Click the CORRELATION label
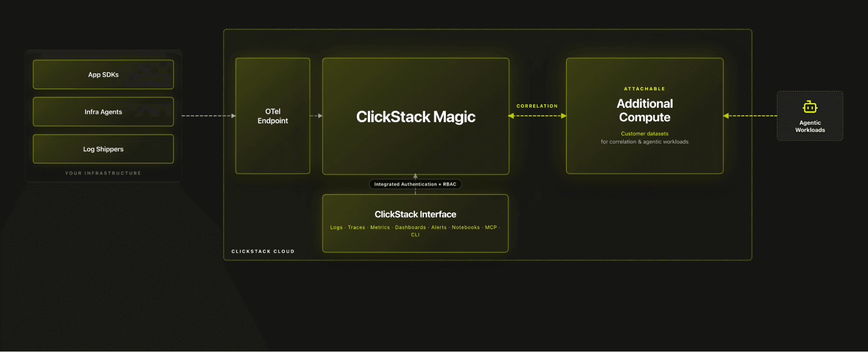Image resolution: width=868 pixels, height=352 pixels. [537, 106]
